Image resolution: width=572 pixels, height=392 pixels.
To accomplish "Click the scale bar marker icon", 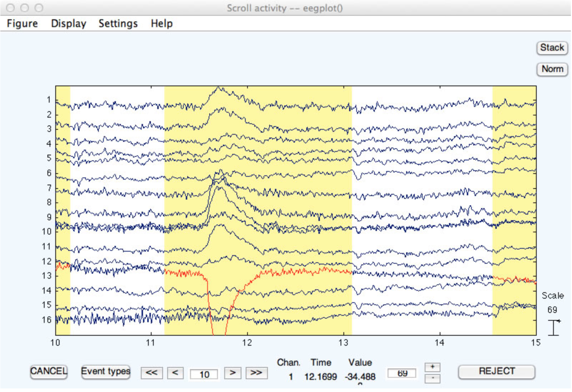I will (x=554, y=327).
